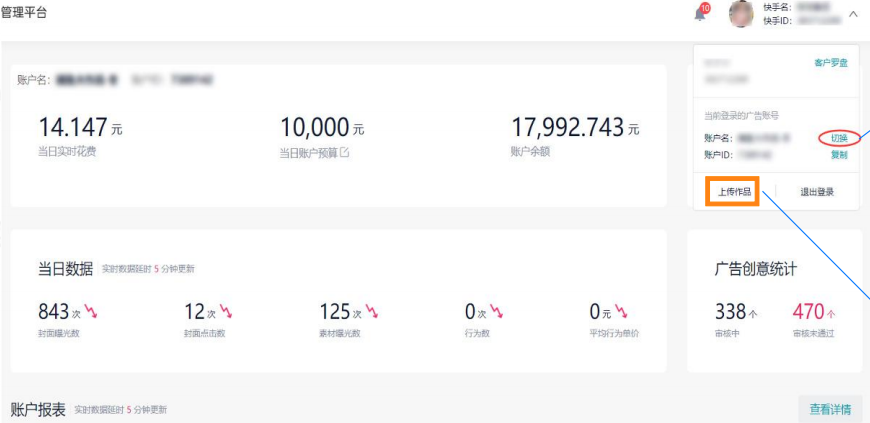Open the notification bell with badge 10
This screenshot has height=423, width=870.
701,13
